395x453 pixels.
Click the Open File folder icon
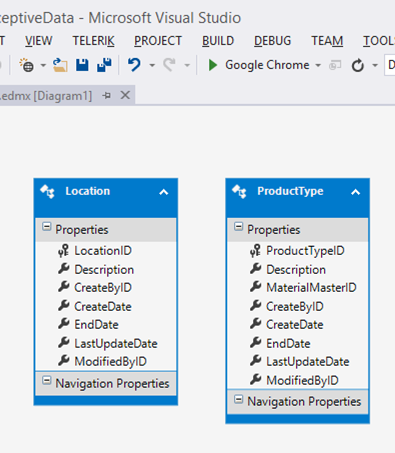point(60,65)
